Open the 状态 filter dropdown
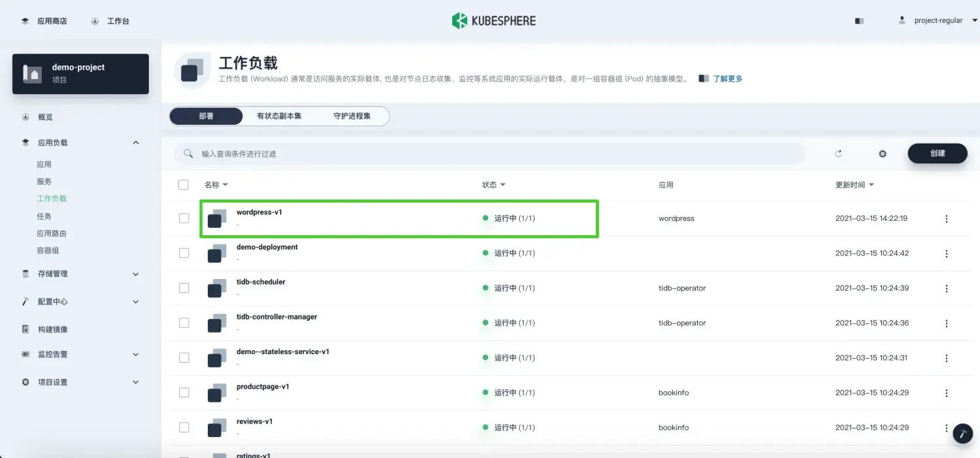This screenshot has width=980, height=458. click(493, 184)
